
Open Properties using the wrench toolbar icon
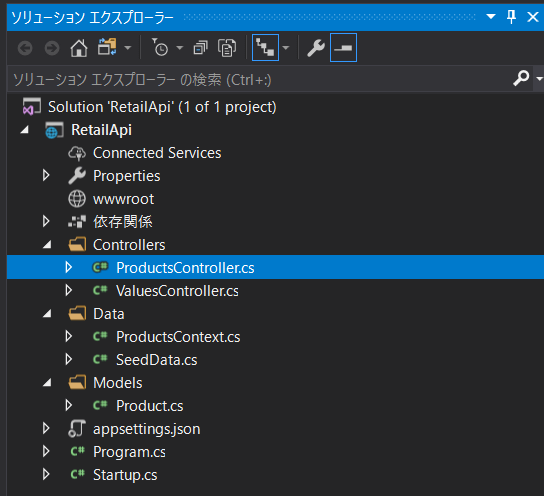tap(316, 48)
